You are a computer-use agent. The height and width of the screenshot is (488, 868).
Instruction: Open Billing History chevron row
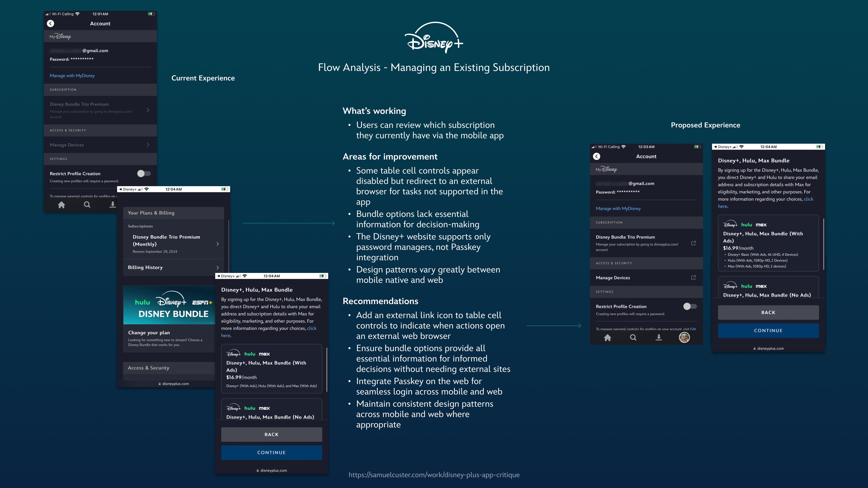point(217,267)
